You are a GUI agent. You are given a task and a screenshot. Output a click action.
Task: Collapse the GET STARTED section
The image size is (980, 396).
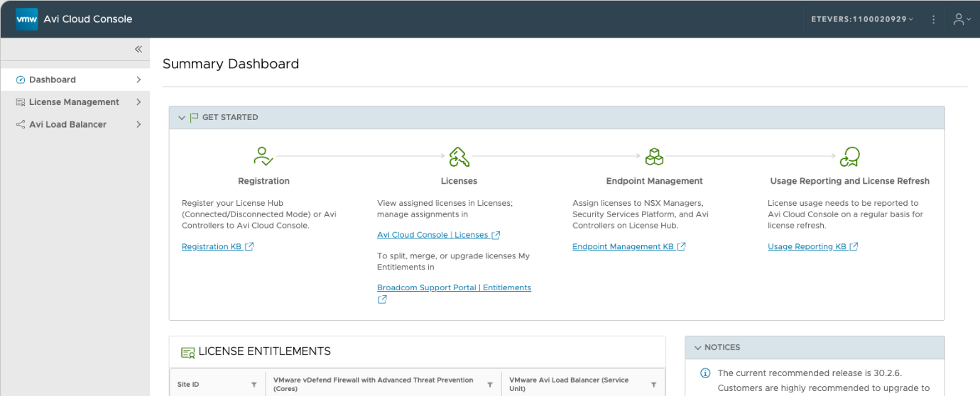pyautogui.click(x=182, y=118)
